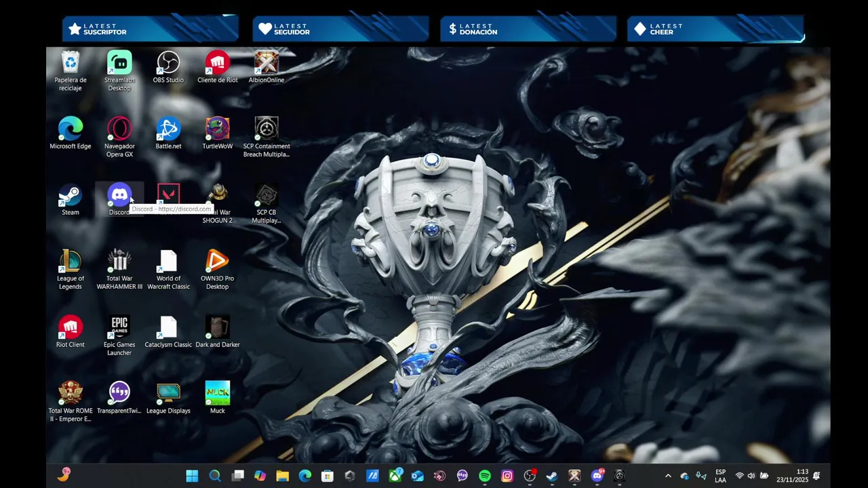Switch to Spotify in the taskbar
The height and width of the screenshot is (488, 868).
484,476
